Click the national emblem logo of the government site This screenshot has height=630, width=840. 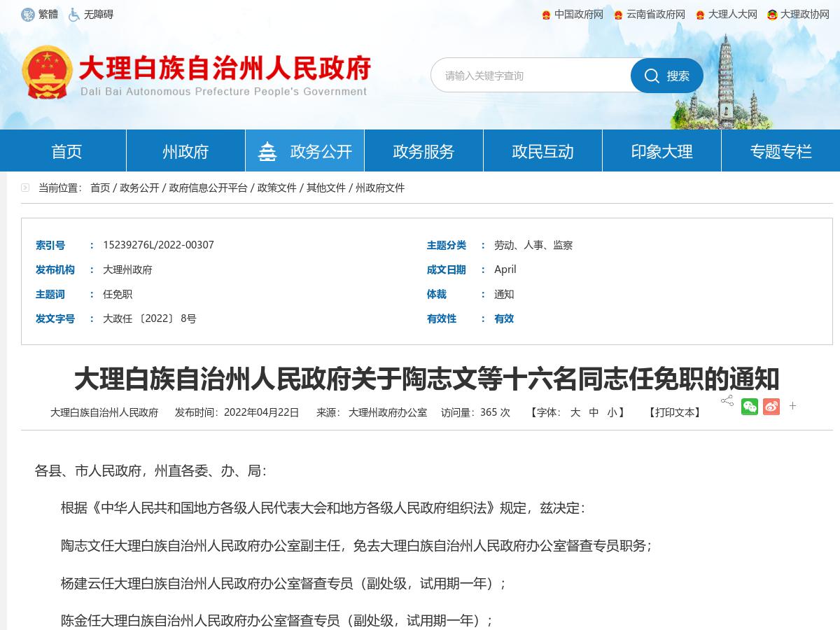(x=48, y=70)
